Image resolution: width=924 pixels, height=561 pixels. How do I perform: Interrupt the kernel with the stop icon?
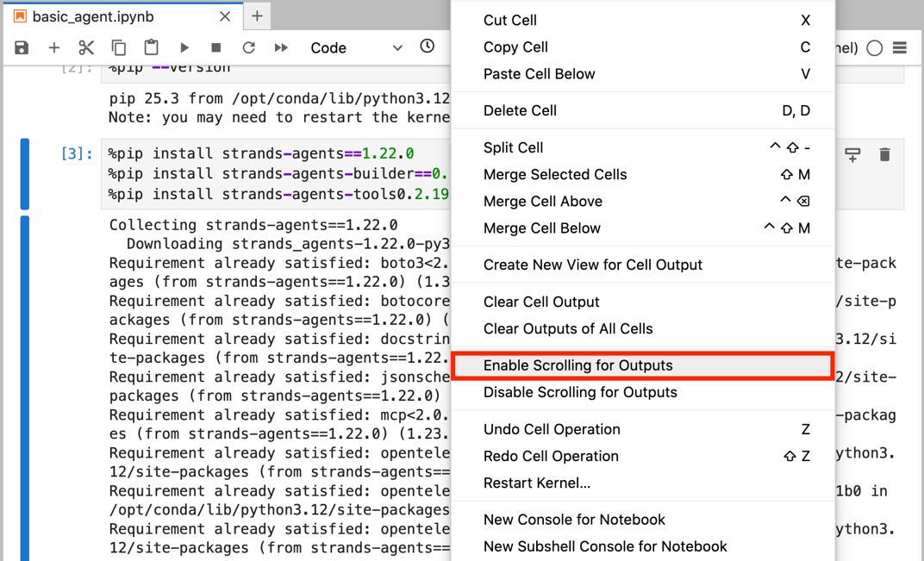[x=216, y=47]
